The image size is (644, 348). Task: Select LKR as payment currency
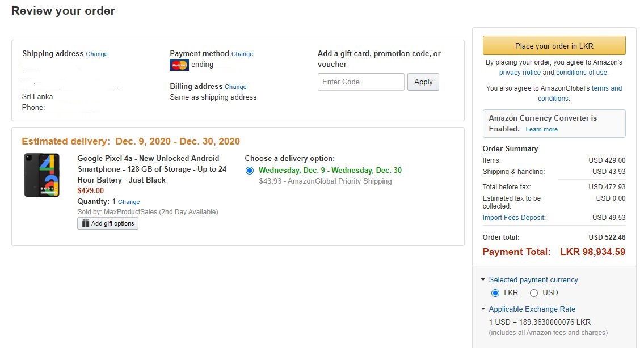click(x=495, y=293)
